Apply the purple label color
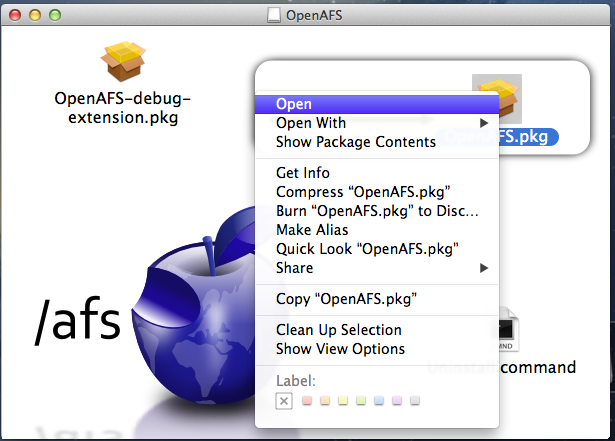Image resolution: width=615 pixels, height=441 pixels. coord(397,401)
